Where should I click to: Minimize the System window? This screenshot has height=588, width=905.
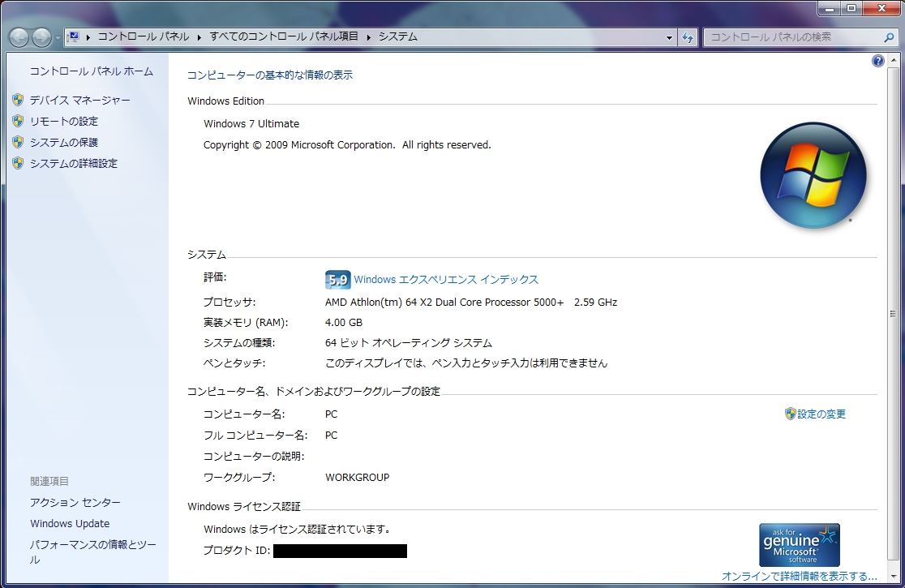point(830,8)
